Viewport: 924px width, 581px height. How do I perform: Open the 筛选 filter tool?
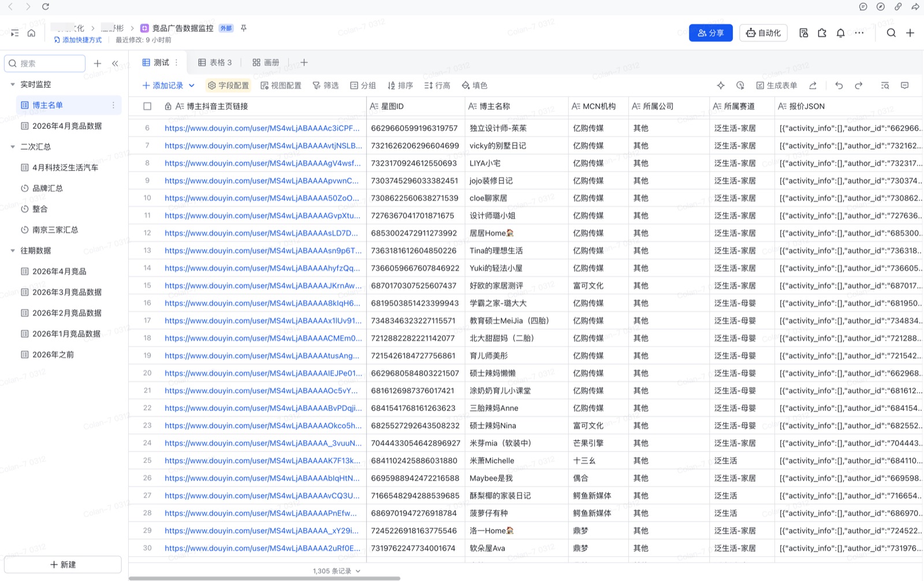tap(326, 85)
